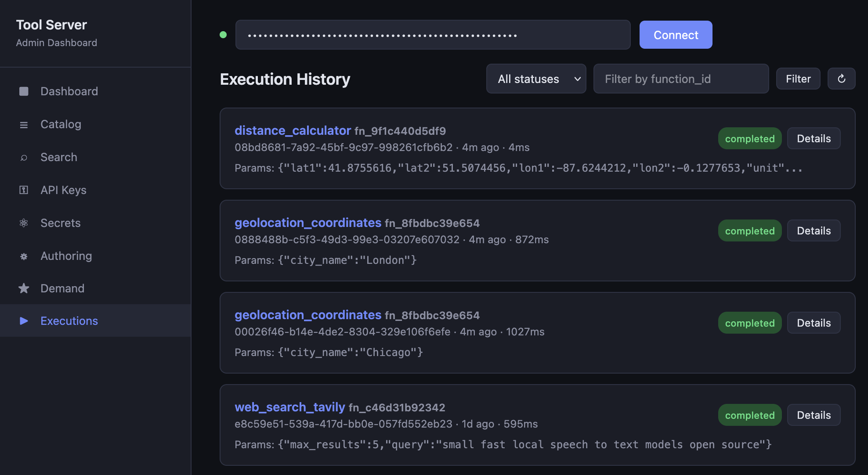This screenshot has width=868, height=475.
Task: Click Params text with speech to text query
Action: (503, 444)
